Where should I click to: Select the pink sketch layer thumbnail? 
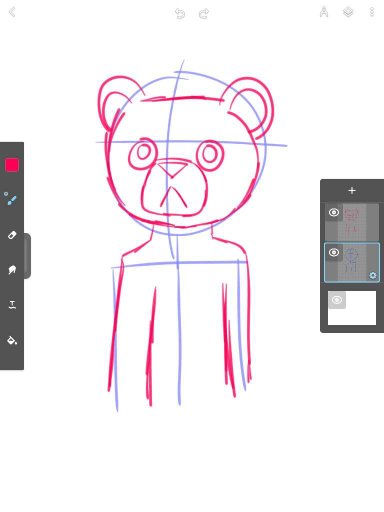point(352,222)
